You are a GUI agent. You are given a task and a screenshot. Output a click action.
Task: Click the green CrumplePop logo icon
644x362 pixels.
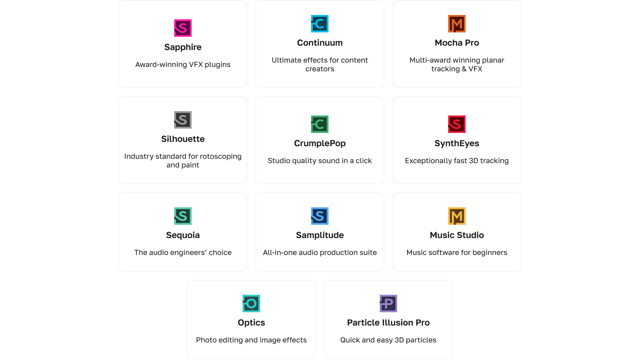pos(320,124)
